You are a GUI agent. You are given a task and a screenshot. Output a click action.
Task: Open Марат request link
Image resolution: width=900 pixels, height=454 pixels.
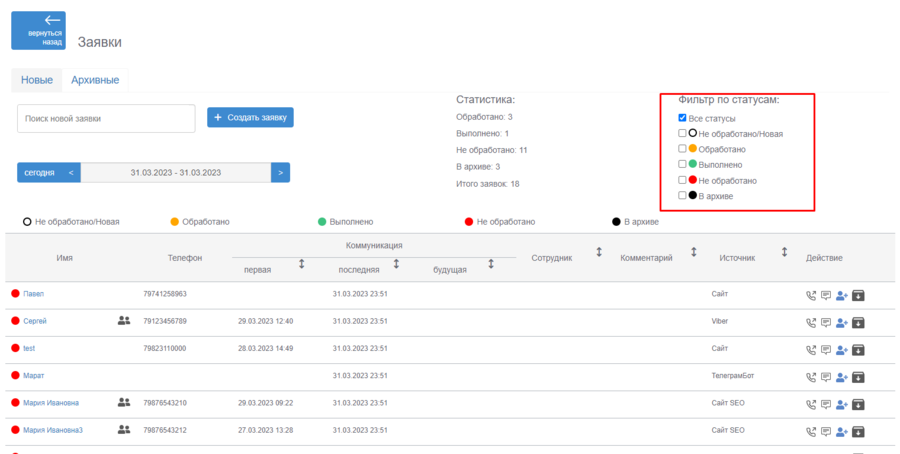[34, 375]
